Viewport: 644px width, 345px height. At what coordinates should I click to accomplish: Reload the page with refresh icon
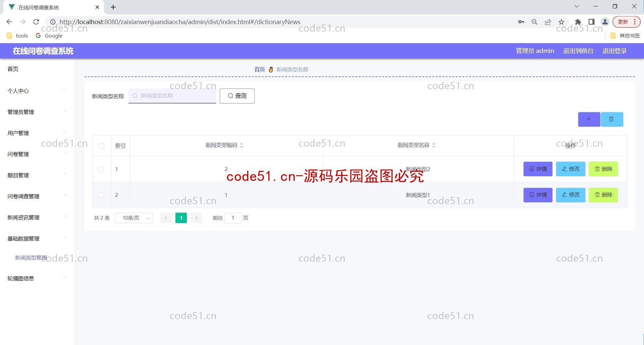36,22
